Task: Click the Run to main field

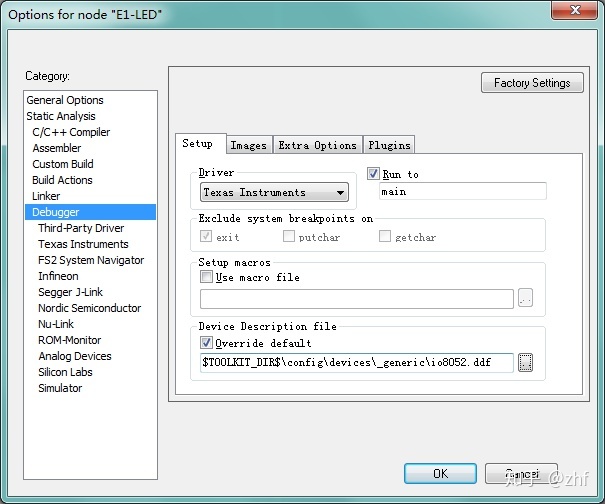Action: [463, 191]
